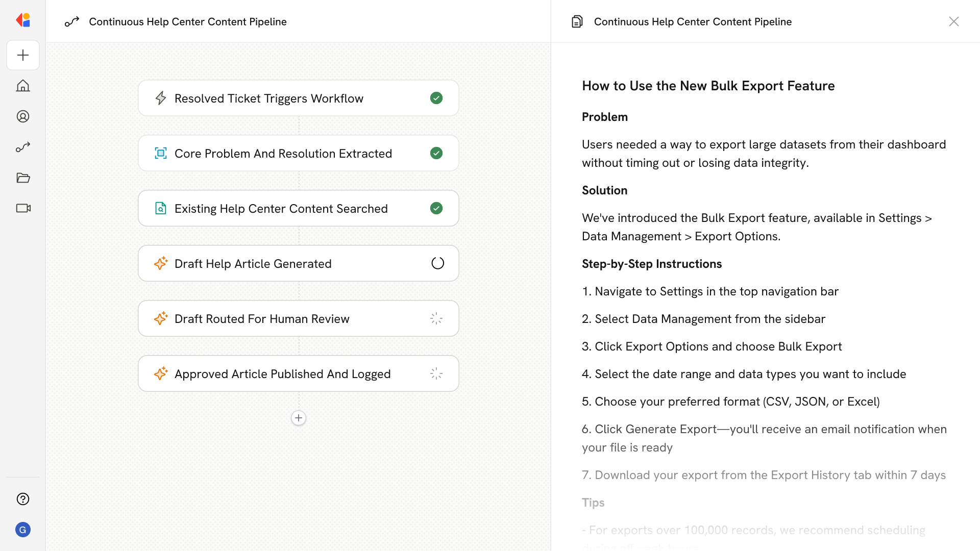Click the document icon beside the article panel title
Viewport: 980px width, 551px height.
[x=577, y=21]
